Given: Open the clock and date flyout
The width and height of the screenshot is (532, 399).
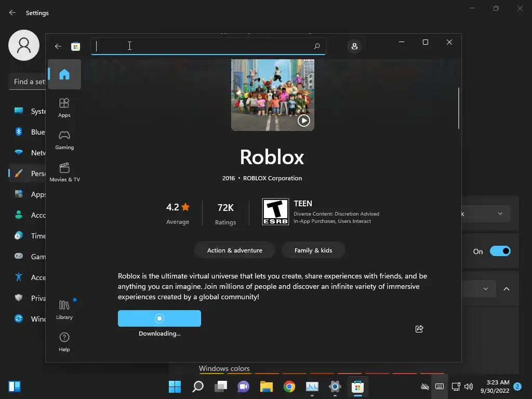Looking at the screenshot, I should point(495,387).
